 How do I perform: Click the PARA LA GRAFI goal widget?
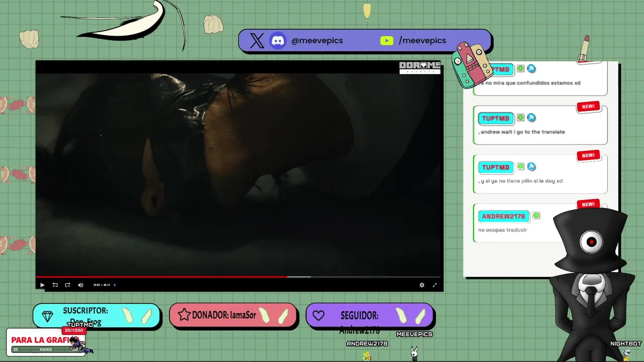click(x=45, y=342)
